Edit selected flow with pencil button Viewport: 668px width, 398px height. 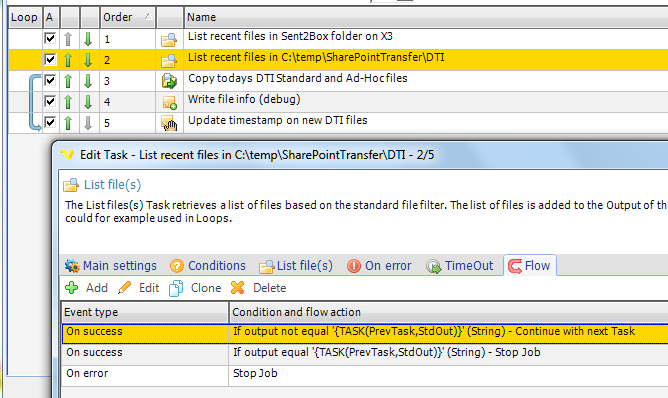(x=124, y=288)
